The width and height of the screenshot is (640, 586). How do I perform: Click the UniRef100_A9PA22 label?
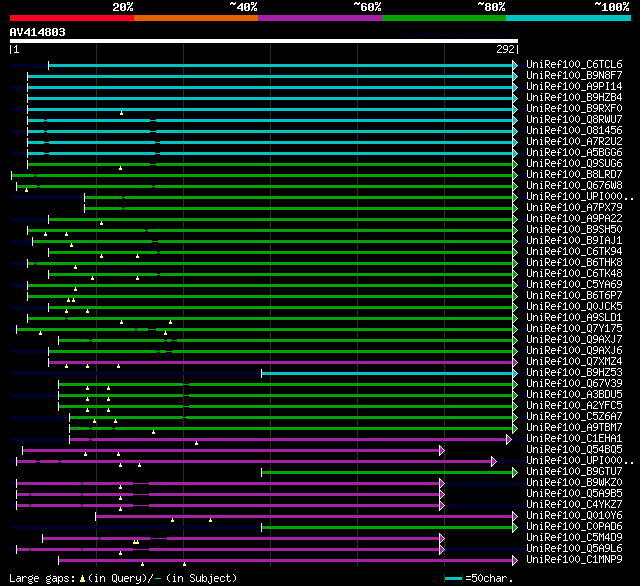(x=574, y=219)
